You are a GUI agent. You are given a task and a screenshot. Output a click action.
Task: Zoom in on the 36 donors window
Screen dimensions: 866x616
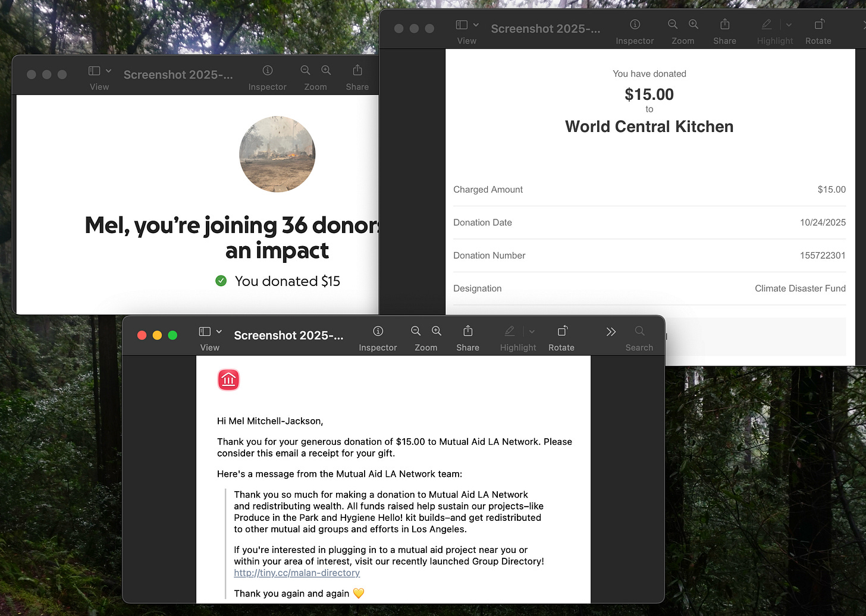(326, 70)
